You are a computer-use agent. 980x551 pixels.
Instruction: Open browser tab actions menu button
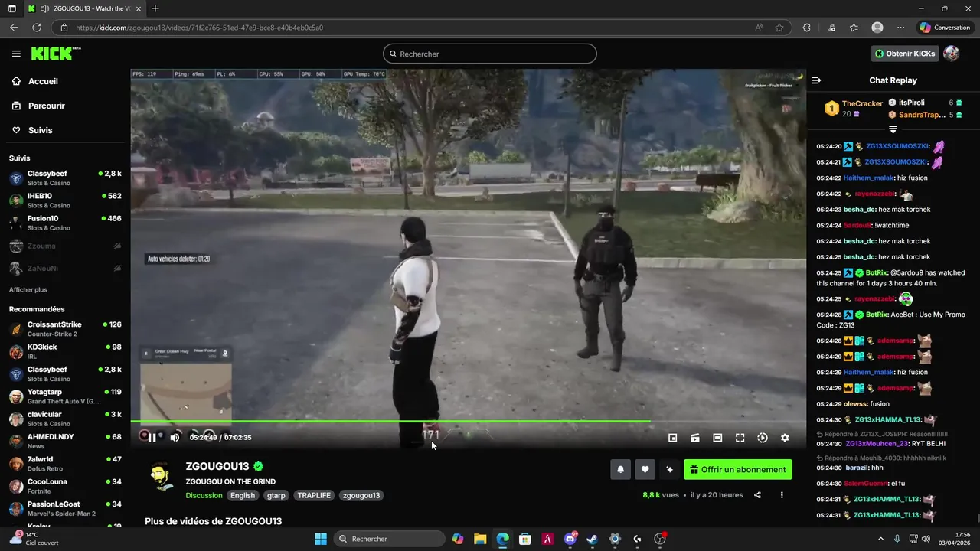point(13,8)
